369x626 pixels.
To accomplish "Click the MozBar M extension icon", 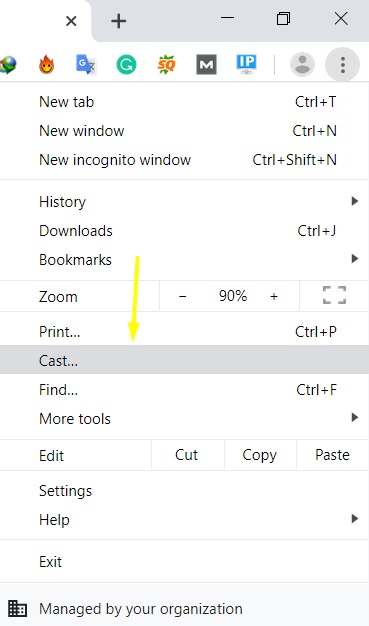I will pos(206,64).
